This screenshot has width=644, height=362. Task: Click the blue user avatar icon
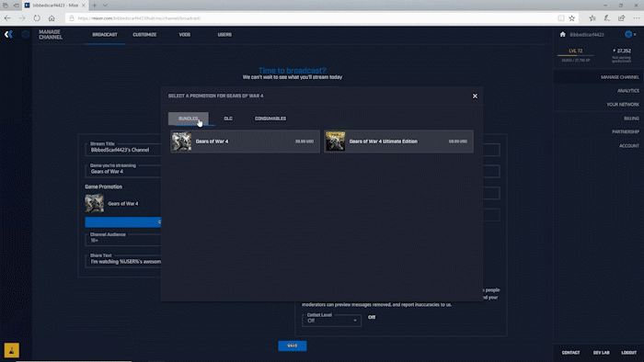click(x=628, y=34)
